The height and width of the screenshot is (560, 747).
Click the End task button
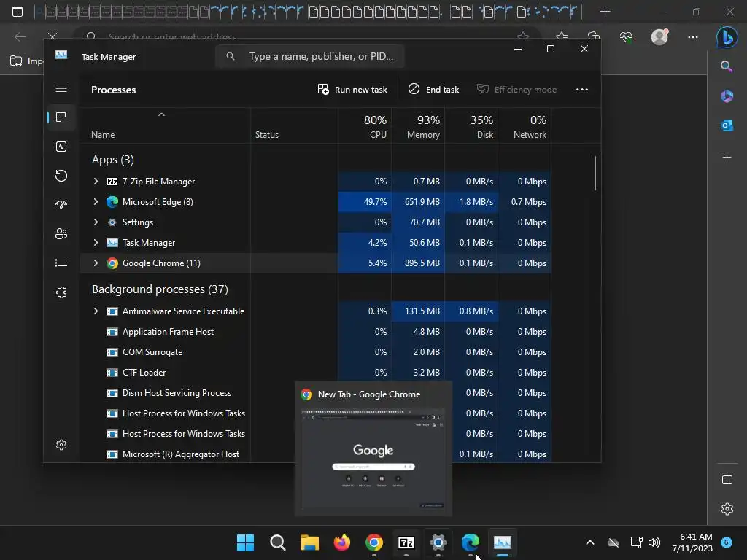433,90
